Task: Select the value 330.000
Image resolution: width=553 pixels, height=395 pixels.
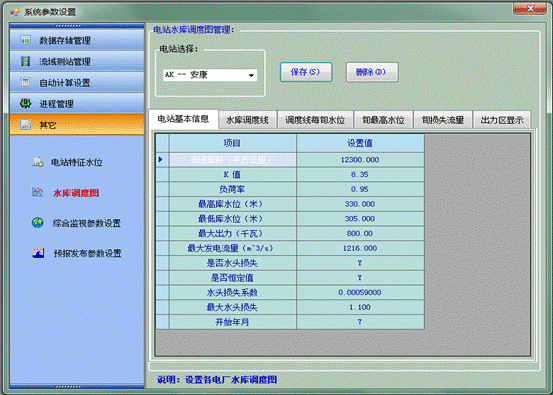Action: pyautogui.click(x=360, y=204)
